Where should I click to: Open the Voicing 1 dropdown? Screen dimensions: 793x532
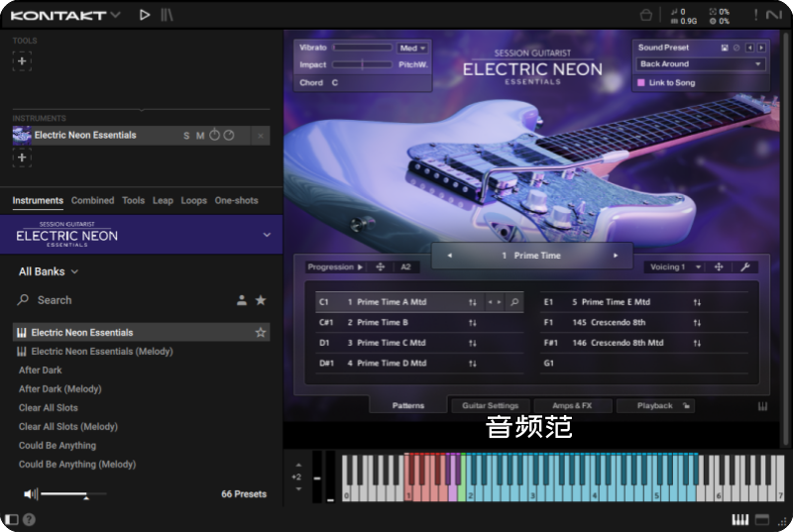click(676, 266)
